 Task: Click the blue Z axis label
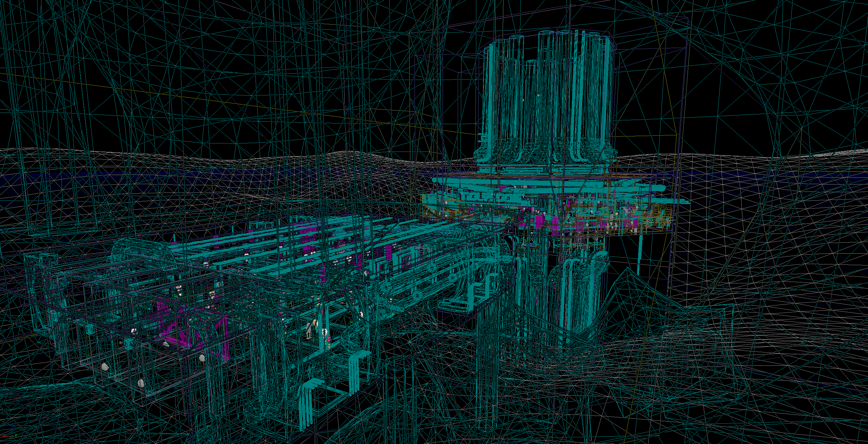pyautogui.click(x=12, y=428)
